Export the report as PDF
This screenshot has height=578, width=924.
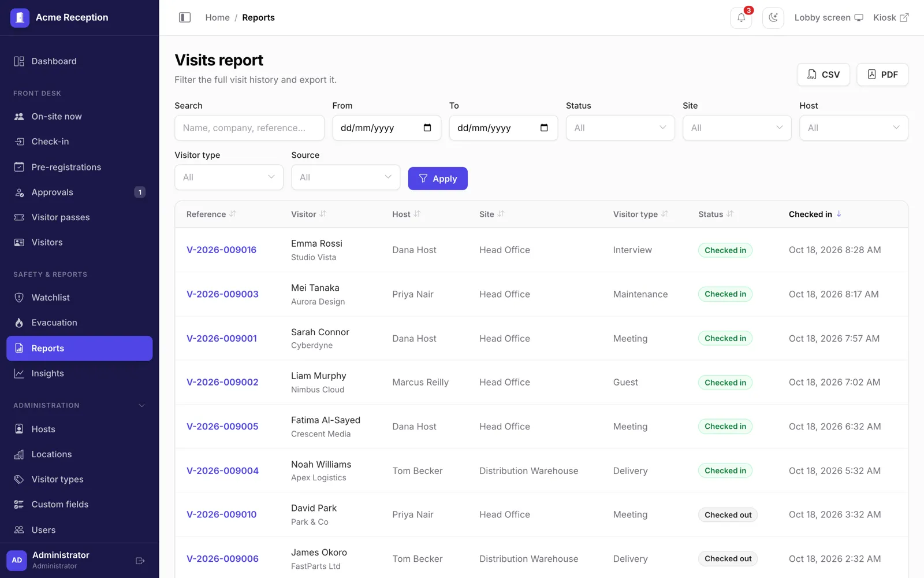coord(882,75)
